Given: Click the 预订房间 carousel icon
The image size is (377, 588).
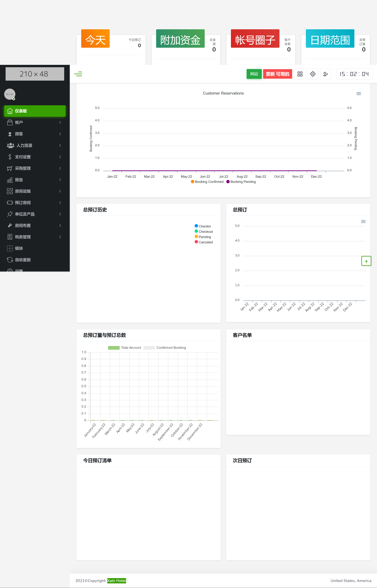Looking at the screenshot, I should (10, 203).
